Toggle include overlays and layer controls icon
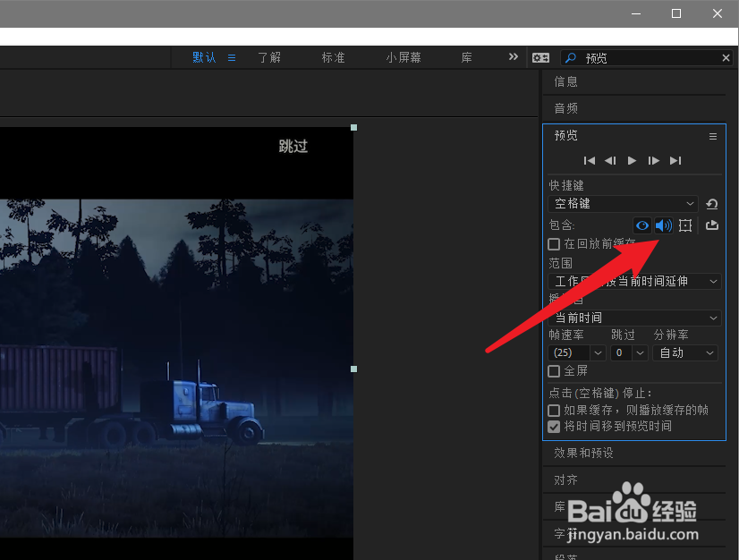 685,225
